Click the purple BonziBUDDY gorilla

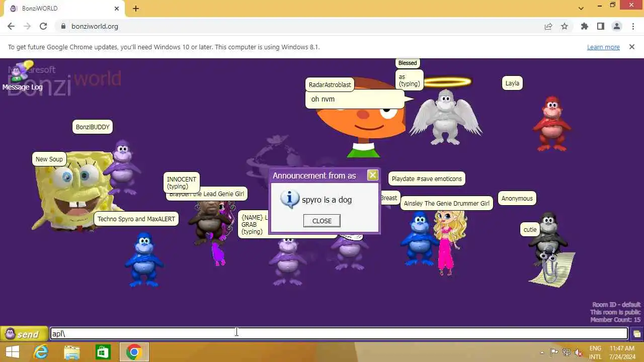[x=123, y=167]
